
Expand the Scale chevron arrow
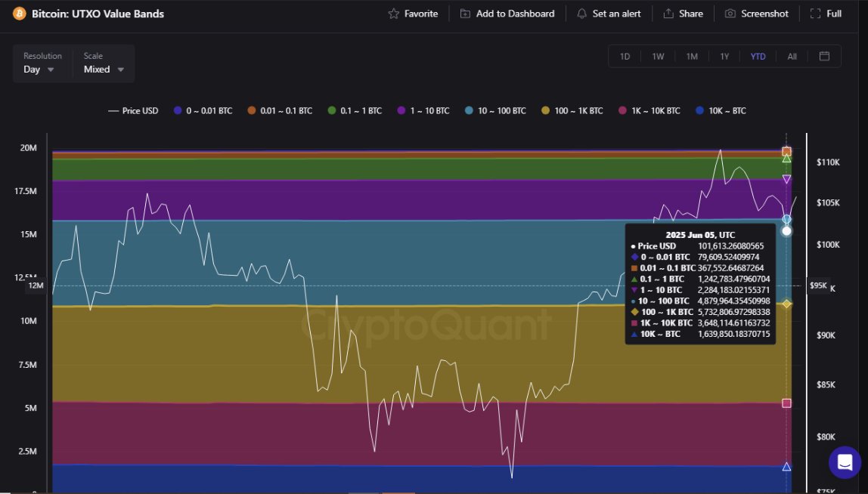click(121, 69)
